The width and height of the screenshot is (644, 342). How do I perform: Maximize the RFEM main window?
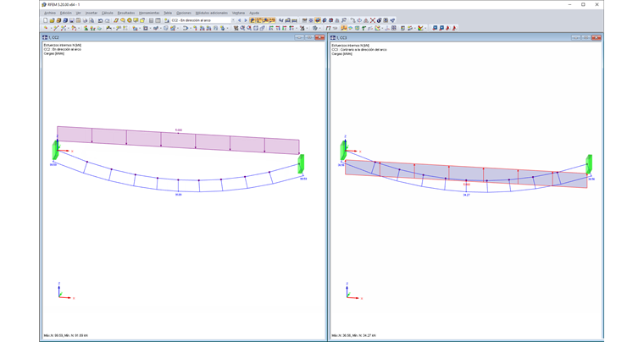point(583,4)
